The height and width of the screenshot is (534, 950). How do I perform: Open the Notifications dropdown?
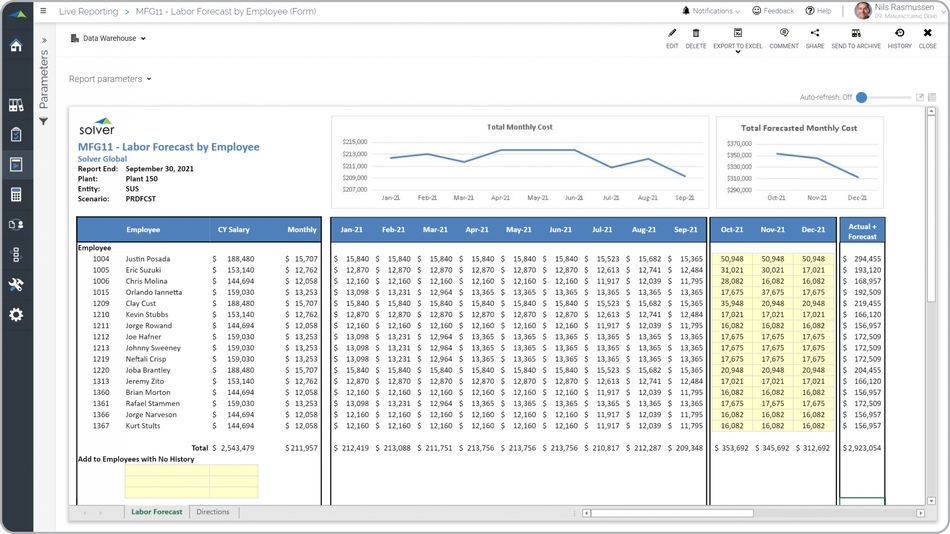point(711,11)
